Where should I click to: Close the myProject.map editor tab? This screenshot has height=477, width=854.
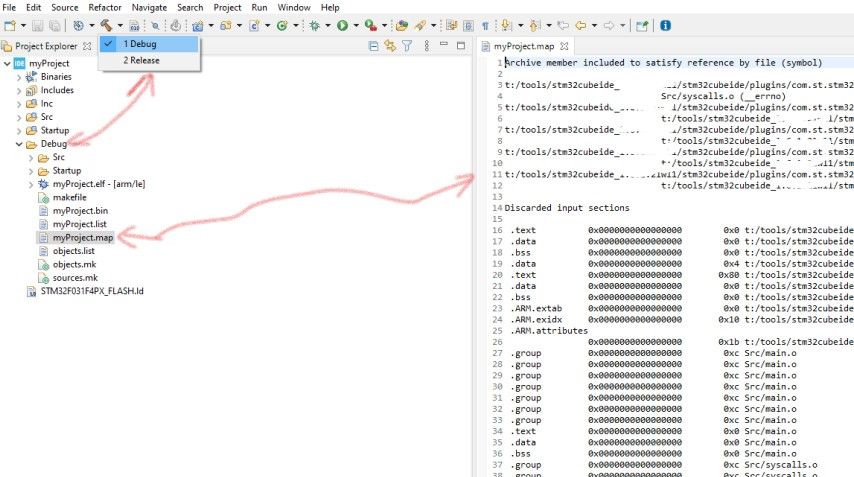click(x=564, y=46)
